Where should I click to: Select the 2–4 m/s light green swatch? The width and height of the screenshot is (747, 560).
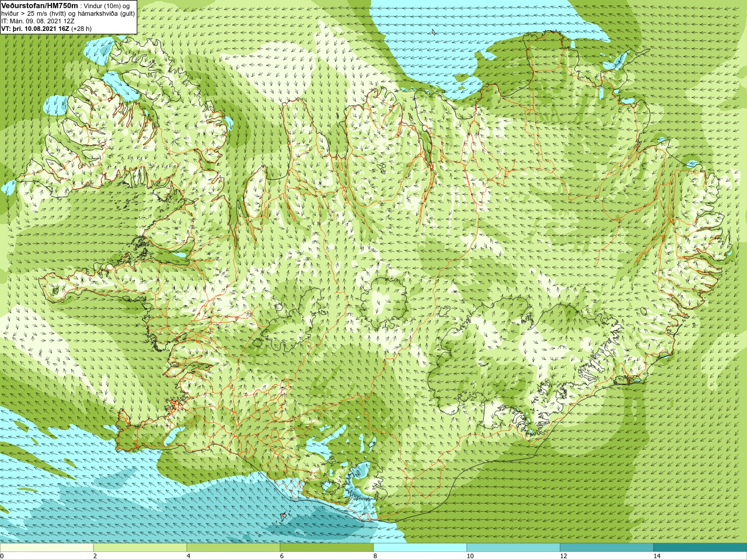pyautogui.click(x=140, y=548)
